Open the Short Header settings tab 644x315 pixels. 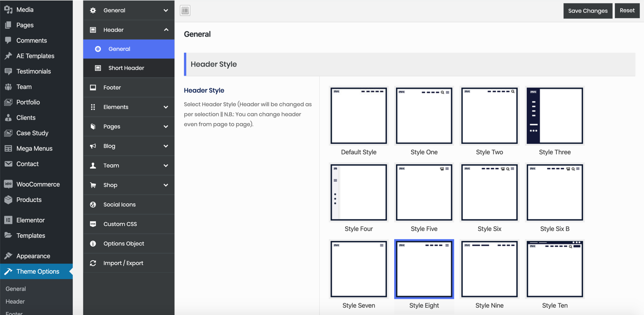tap(126, 68)
